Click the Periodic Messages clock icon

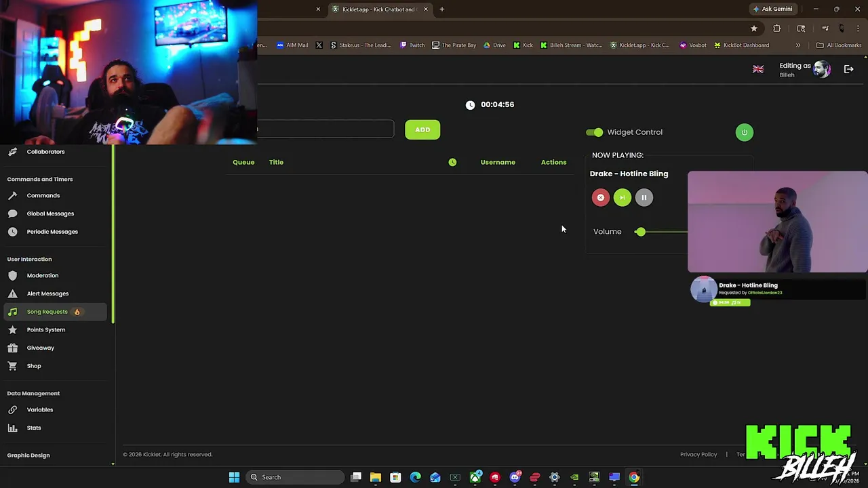12,232
